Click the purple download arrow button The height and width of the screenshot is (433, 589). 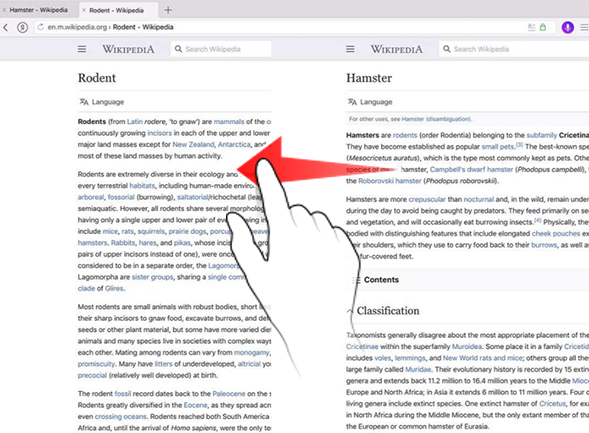(568, 27)
